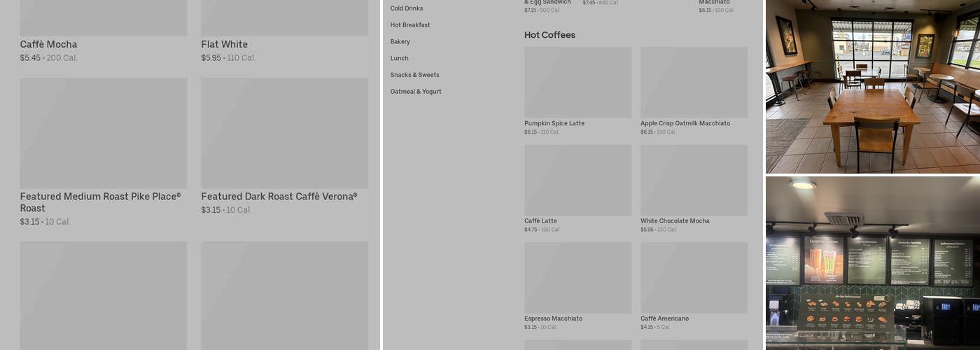Viewport: 980px width, 350px height.
Task: Click the Flat White item name
Action: click(225, 44)
